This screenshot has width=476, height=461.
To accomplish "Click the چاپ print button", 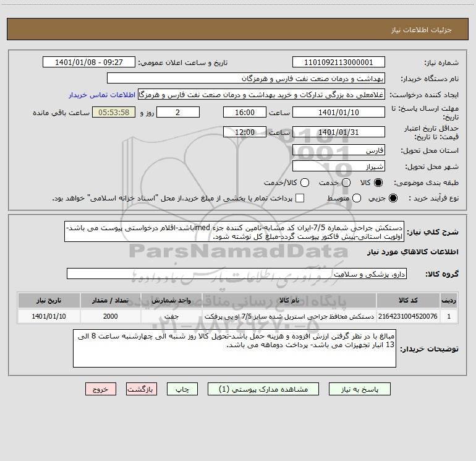I will point(182,389).
